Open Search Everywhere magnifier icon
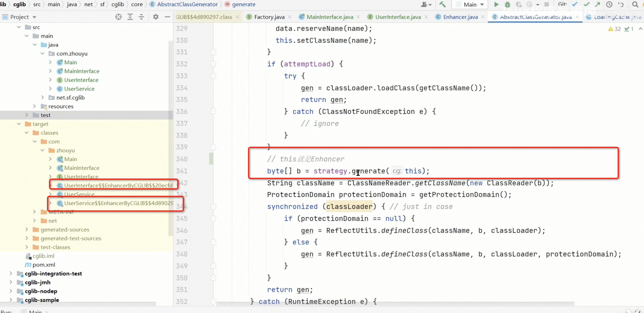This screenshot has height=313, width=644. click(x=635, y=4)
